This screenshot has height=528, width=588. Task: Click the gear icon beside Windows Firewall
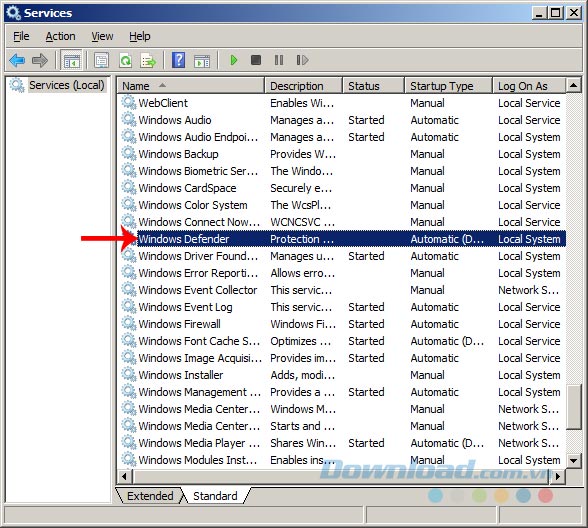click(x=129, y=324)
